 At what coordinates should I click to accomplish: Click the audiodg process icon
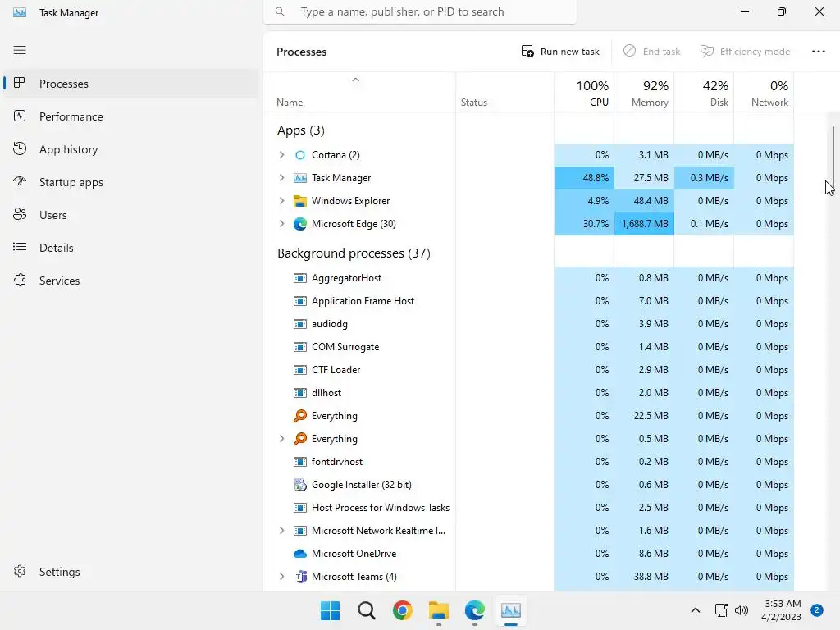coord(300,324)
